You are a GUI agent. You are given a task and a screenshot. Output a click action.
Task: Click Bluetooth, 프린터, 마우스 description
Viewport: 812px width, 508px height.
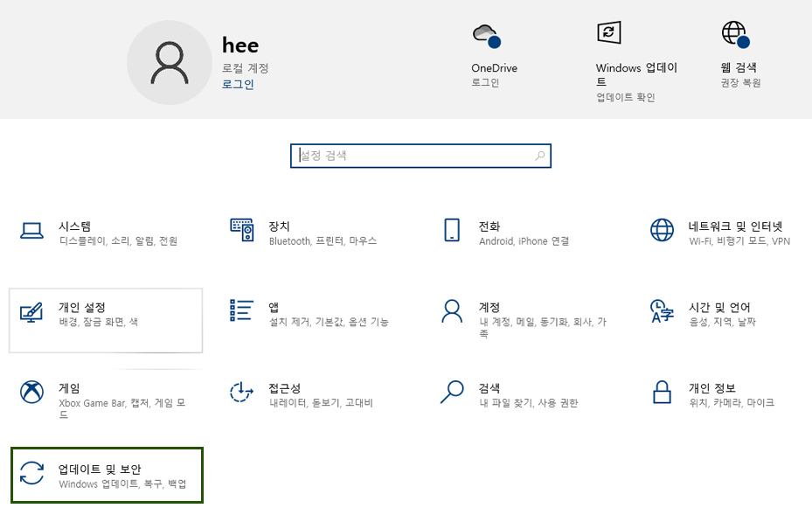(x=323, y=240)
